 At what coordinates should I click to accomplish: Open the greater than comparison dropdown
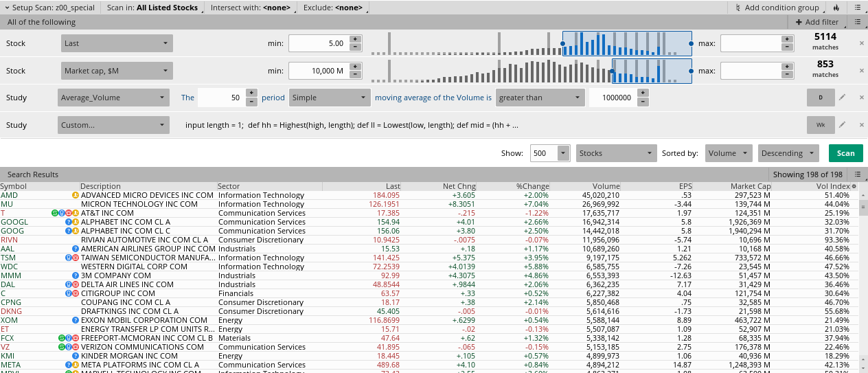(540, 98)
